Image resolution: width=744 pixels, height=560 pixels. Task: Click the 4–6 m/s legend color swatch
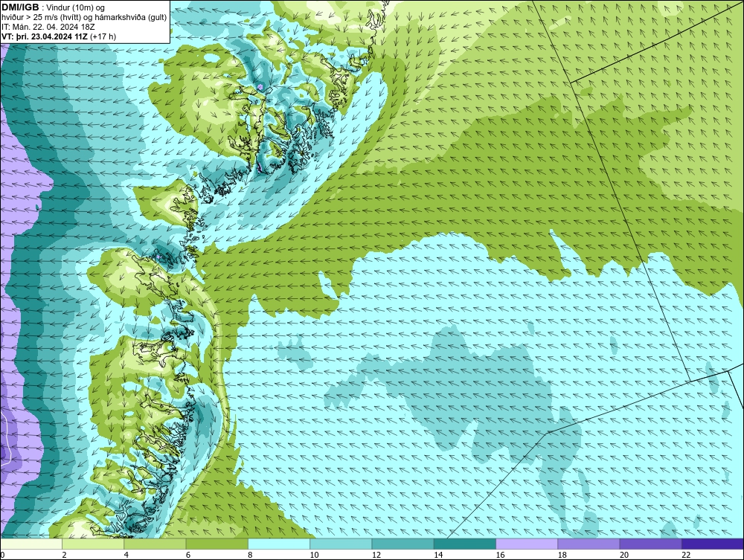[x=155, y=544]
